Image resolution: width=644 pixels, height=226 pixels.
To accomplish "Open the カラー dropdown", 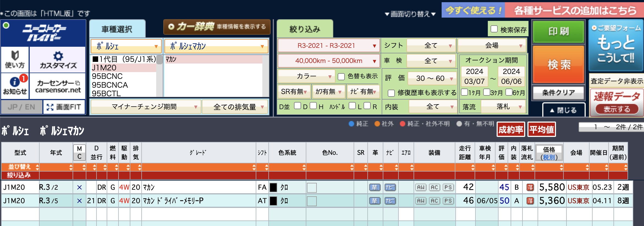I will [x=306, y=76].
